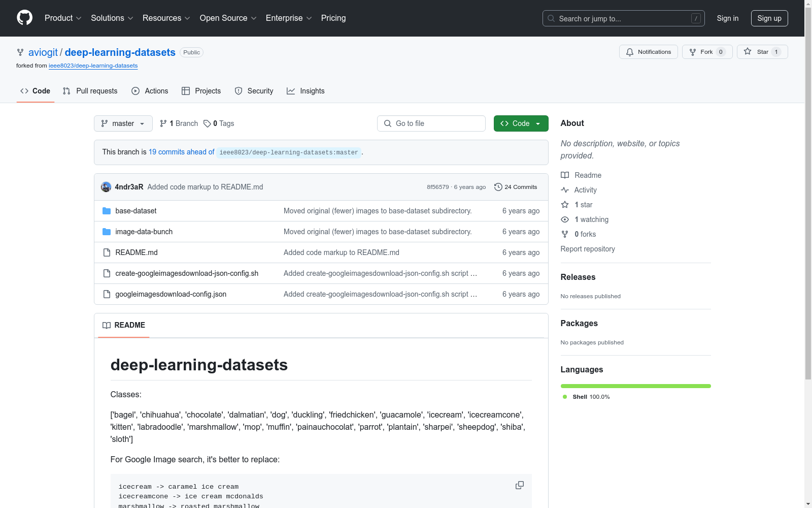812x508 pixels.
Task: Open the deep-learning-datasets repository name link
Action: click(x=120, y=52)
